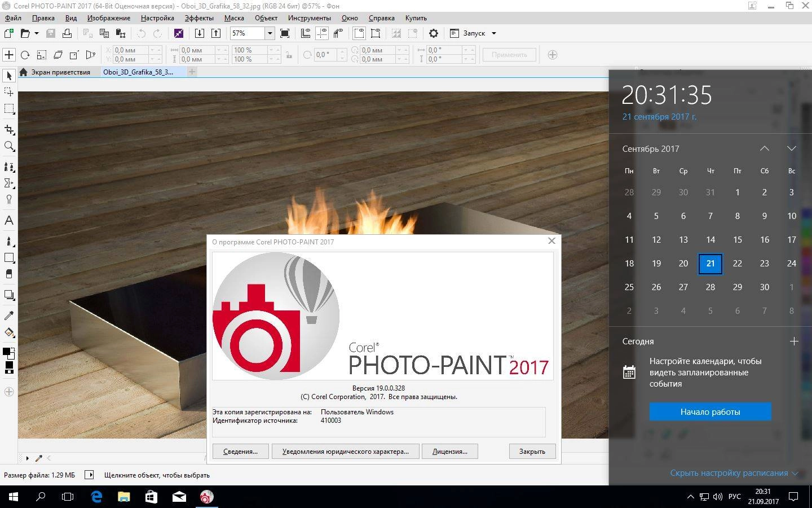Viewport: 812px width, 508px height.
Task: Open File Explorer from the taskbar
Action: coord(123,497)
